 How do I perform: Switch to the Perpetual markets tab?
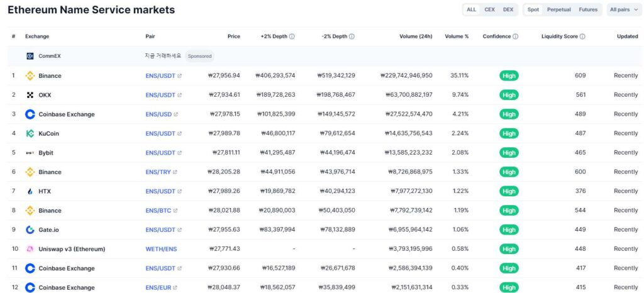[558, 9]
